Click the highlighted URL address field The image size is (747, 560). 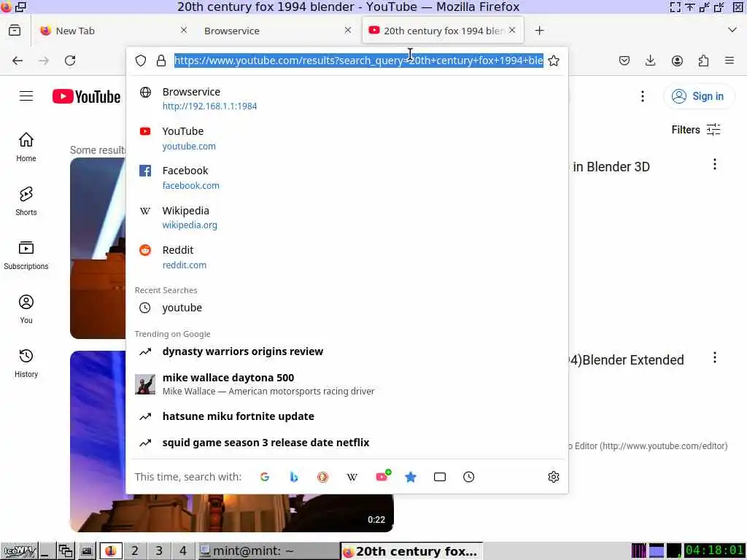tap(358, 61)
